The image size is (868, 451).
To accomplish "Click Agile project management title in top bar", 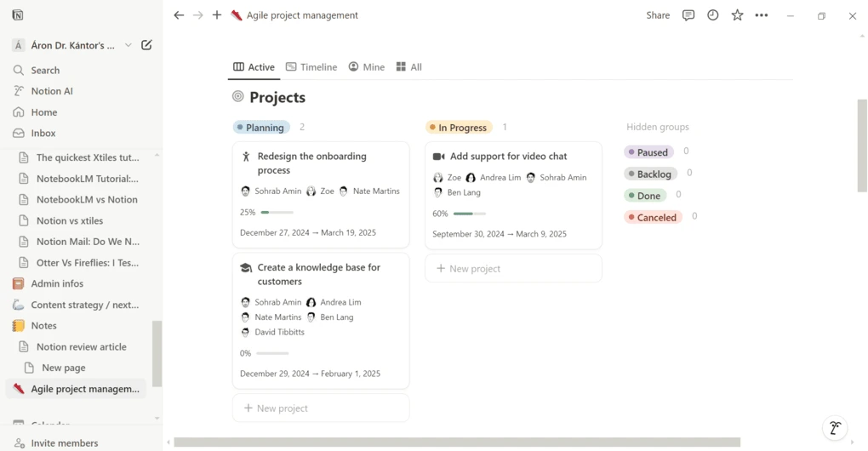I will [302, 15].
